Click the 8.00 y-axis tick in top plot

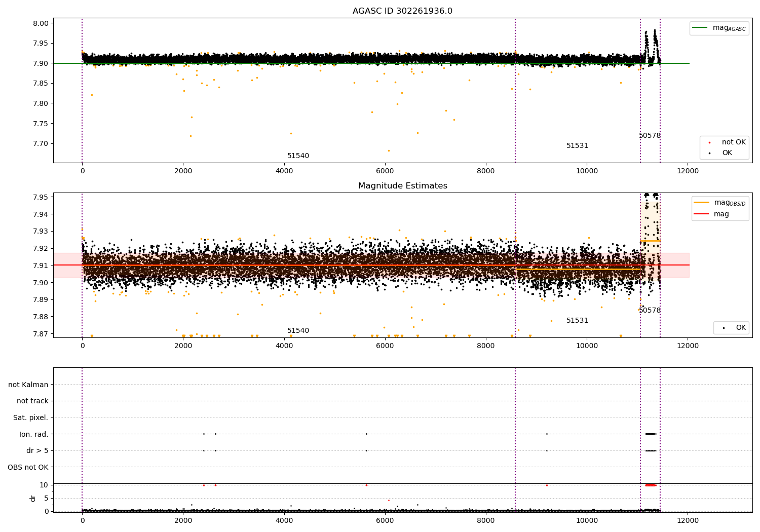(x=41, y=23)
